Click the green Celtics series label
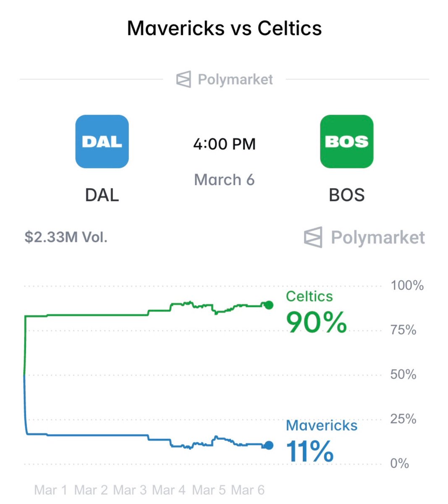The height and width of the screenshot is (504, 448). tap(309, 297)
